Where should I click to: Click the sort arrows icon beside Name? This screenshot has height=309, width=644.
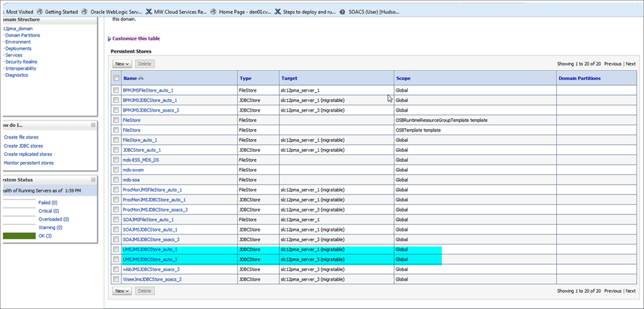[x=140, y=78]
